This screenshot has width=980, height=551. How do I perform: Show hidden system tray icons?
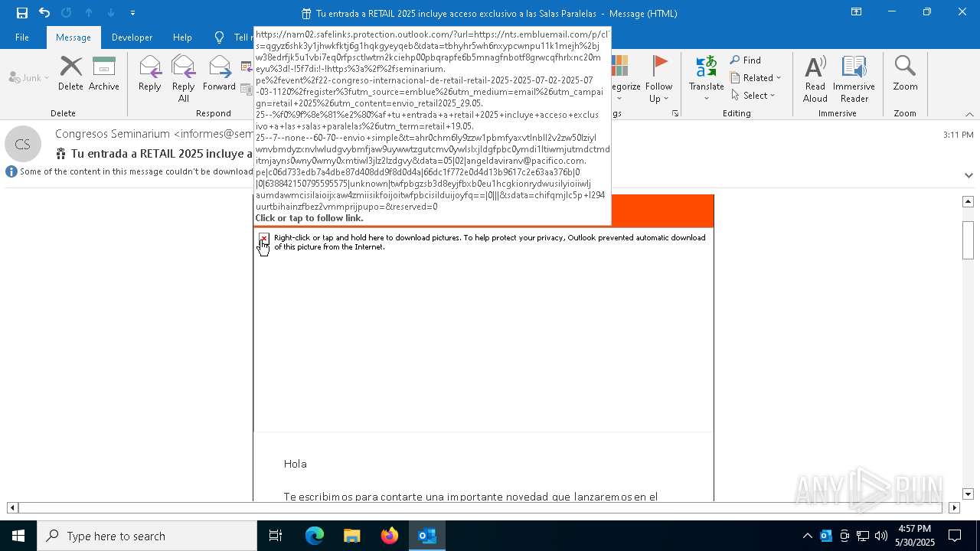[808, 536]
